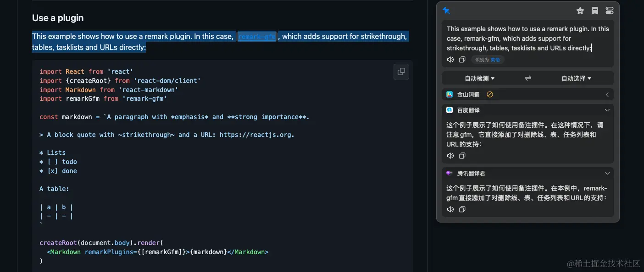The image size is (644, 272).
Task: Expand the 金山词霸 result row
Action: [607, 94]
